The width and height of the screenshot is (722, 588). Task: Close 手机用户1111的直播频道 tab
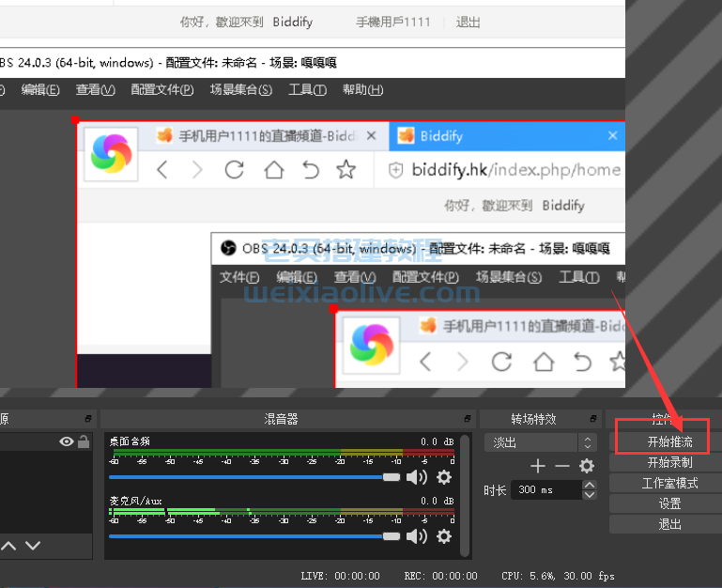(371, 136)
